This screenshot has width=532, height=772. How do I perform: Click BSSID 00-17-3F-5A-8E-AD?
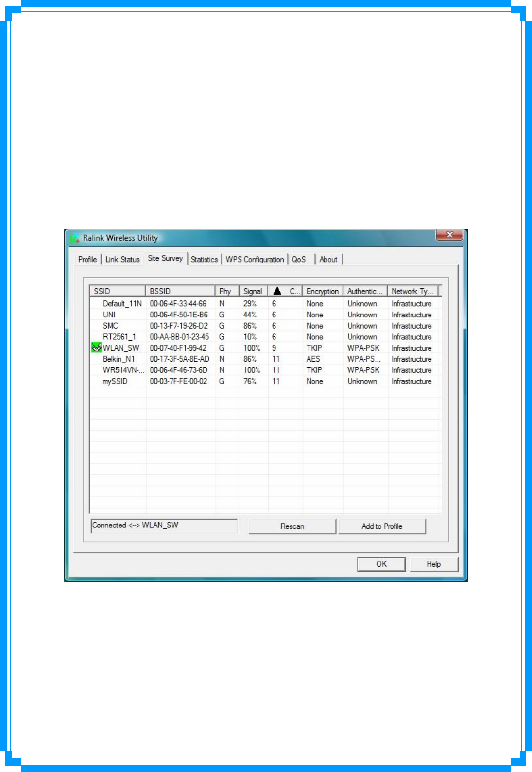pyautogui.click(x=179, y=359)
